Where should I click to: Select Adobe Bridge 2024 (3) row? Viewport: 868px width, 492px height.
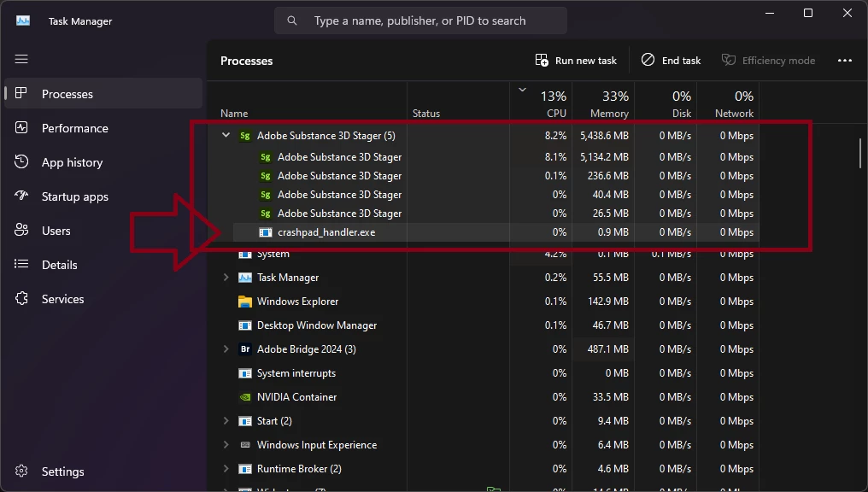tap(484, 349)
